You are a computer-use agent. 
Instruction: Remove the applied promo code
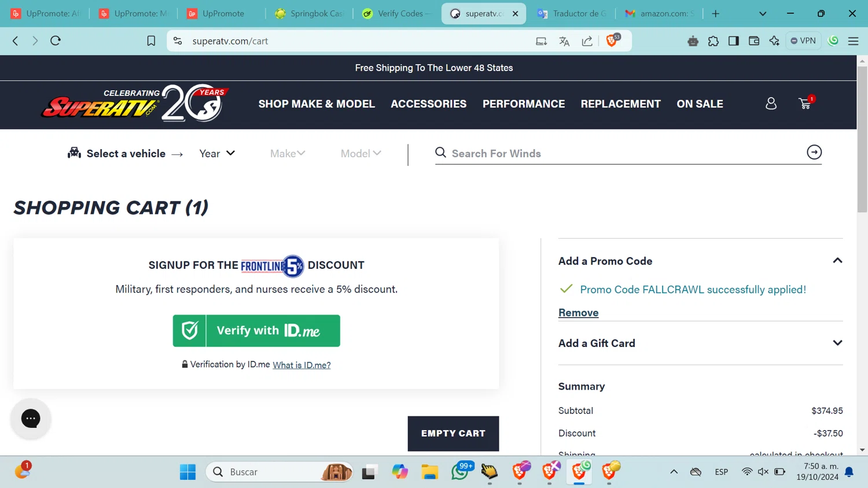(x=578, y=312)
